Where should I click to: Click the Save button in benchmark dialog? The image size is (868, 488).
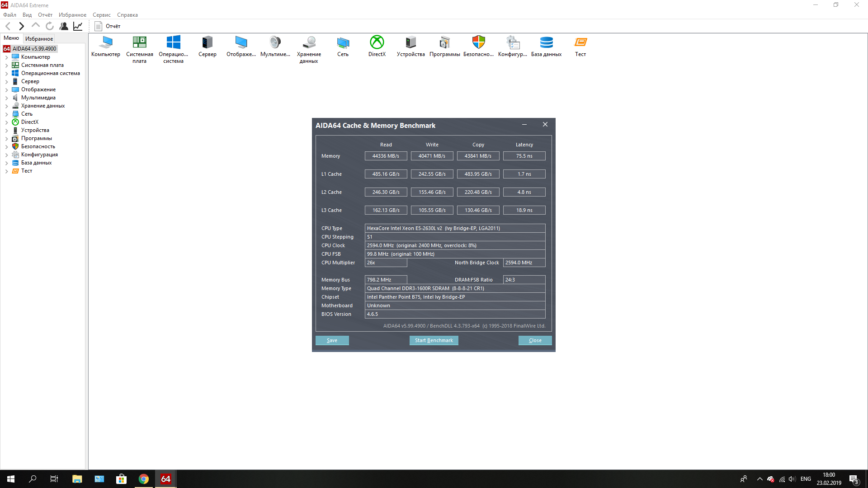click(x=332, y=340)
